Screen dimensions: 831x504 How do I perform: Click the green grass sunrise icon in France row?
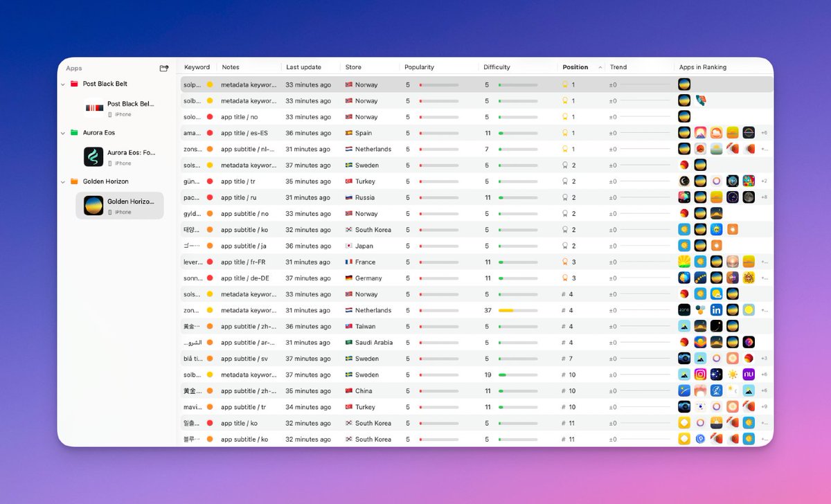(x=684, y=262)
